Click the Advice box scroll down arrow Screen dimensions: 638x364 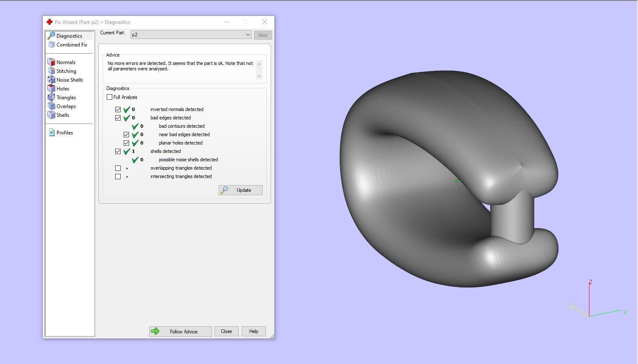click(259, 76)
